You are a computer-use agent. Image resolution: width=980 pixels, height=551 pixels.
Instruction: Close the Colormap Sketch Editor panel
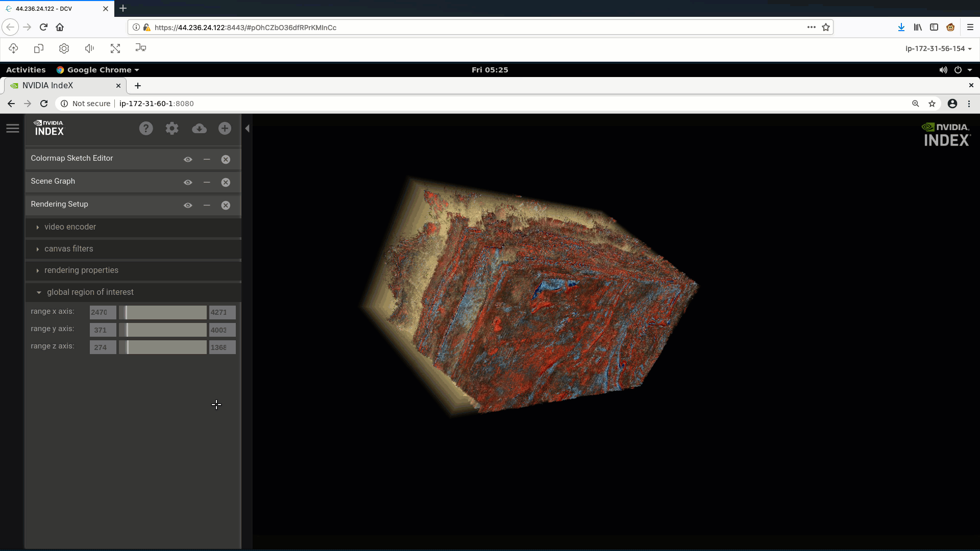click(226, 160)
